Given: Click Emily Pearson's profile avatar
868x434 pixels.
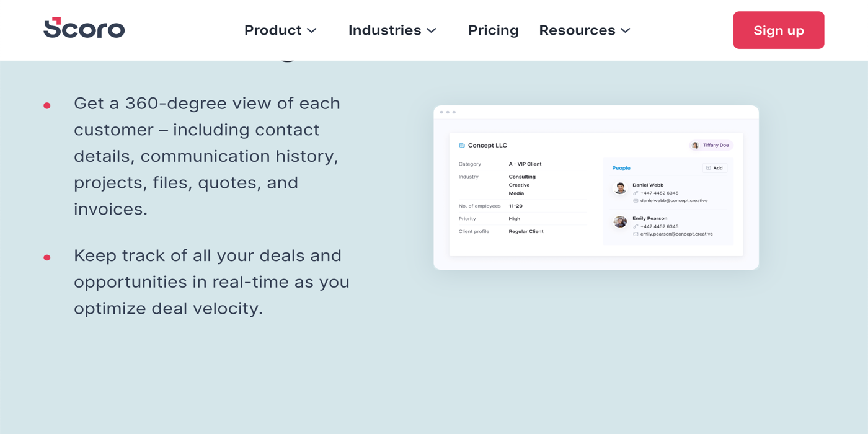Looking at the screenshot, I should pos(620,221).
